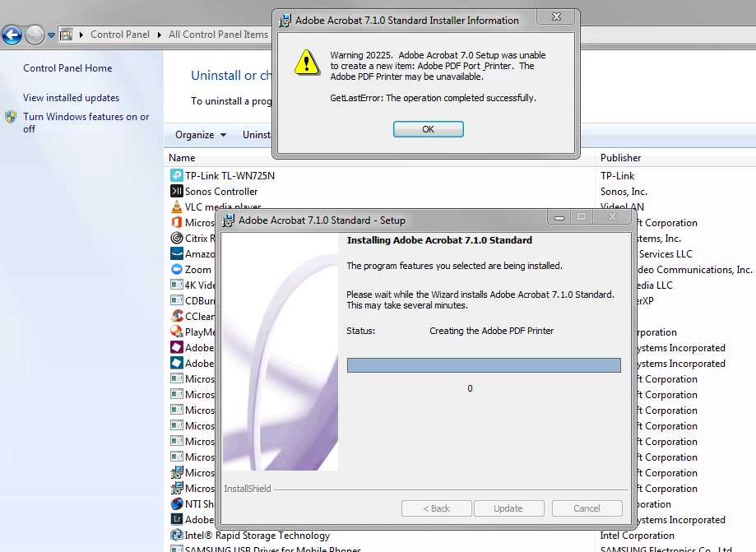This screenshot has height=552, width=756.
Task: Click the Acrobat Setup window title icon
Action: click(x=228, y=220)
